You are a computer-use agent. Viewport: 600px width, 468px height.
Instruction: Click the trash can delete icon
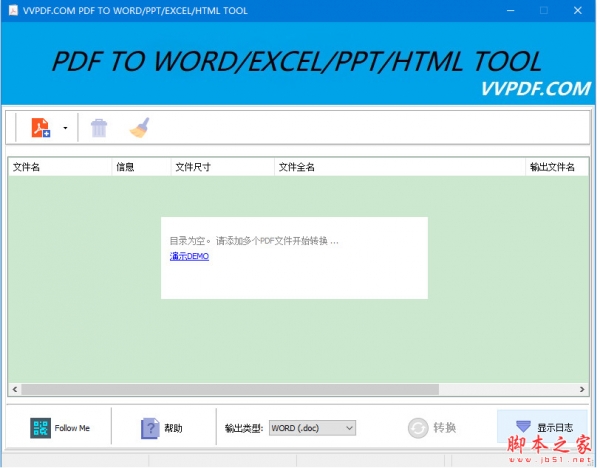(99, 128)
